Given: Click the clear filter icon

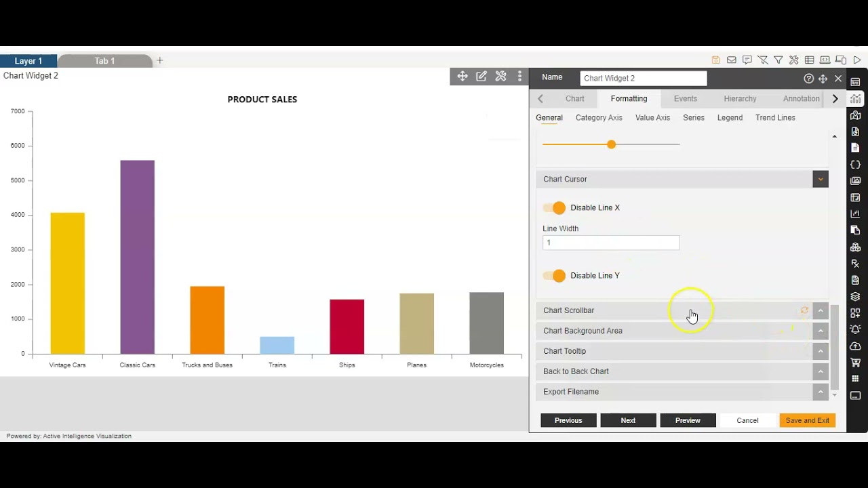Looking at the screenshot, I should 763,60.
